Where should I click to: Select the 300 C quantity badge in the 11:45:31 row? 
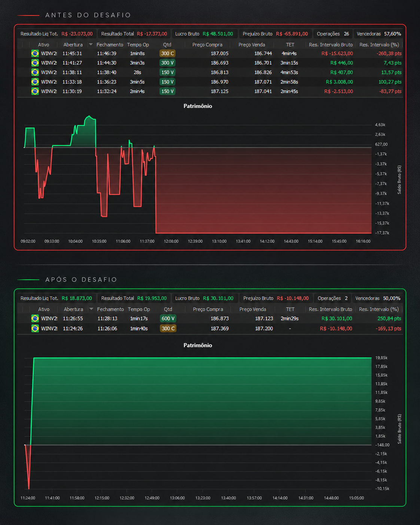[x=168, y=54]
